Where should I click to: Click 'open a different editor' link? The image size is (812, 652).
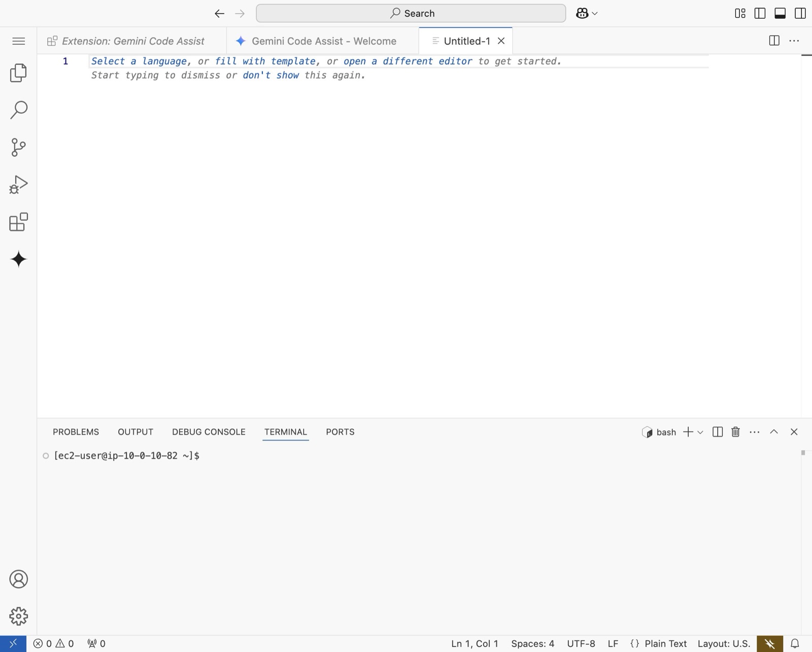tap(408, 61)
